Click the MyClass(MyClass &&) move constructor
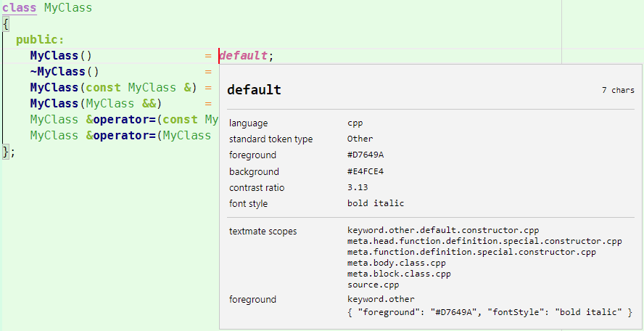644x331 pixels. point(96,104)
